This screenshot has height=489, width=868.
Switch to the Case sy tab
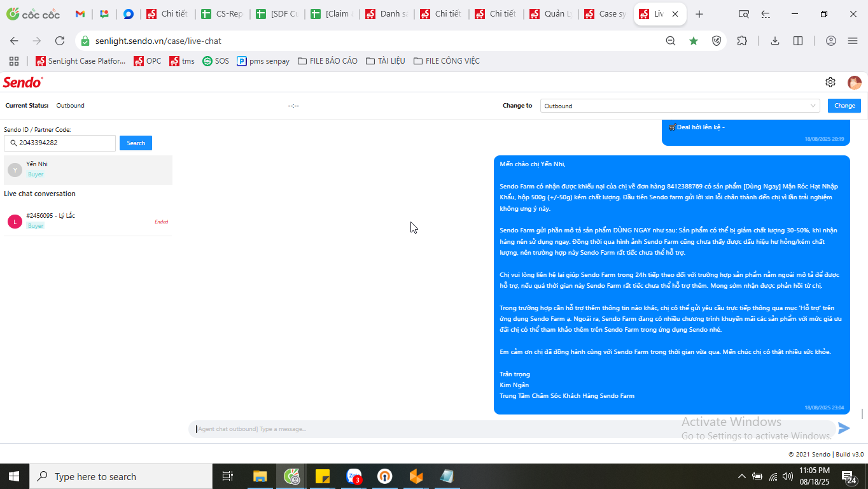(606, 14)
